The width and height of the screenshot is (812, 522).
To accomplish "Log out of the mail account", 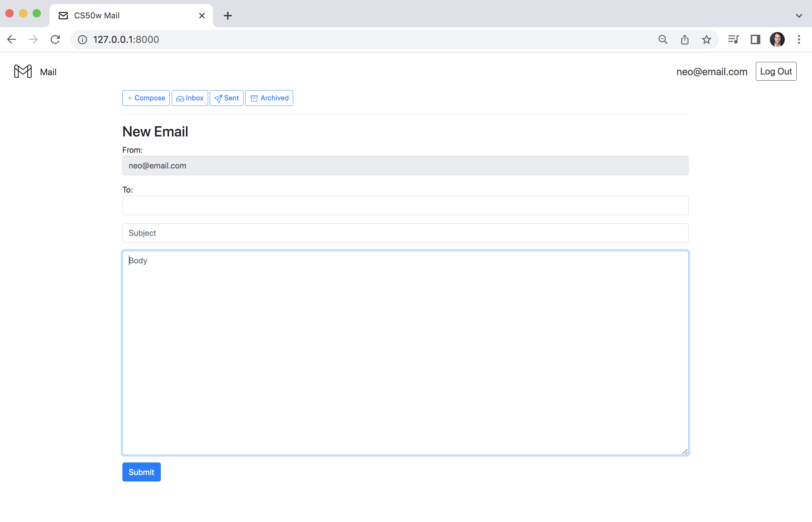I will pyautogui.click(x=776, y=71).
